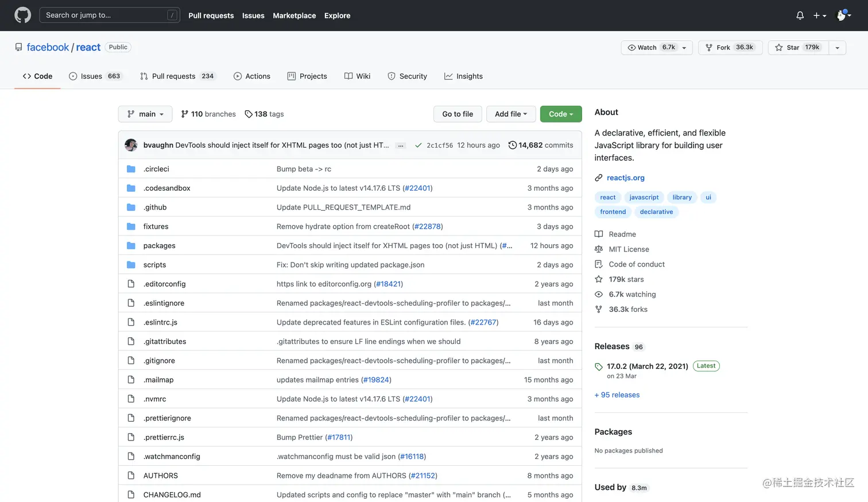Click the AUTHORS file icon
Screen dimensions: 868x502
131,476
